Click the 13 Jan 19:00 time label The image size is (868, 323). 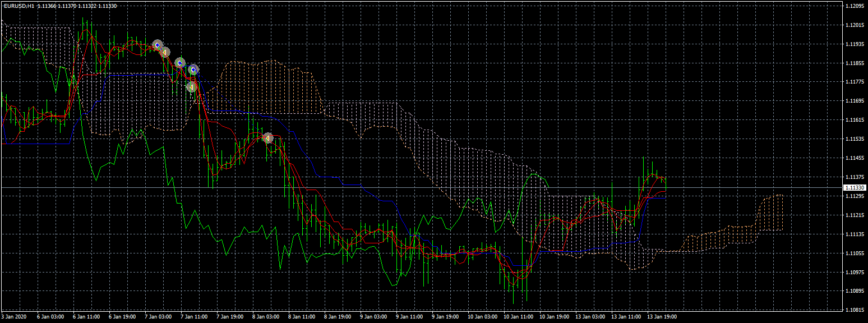tap(663, 317)
